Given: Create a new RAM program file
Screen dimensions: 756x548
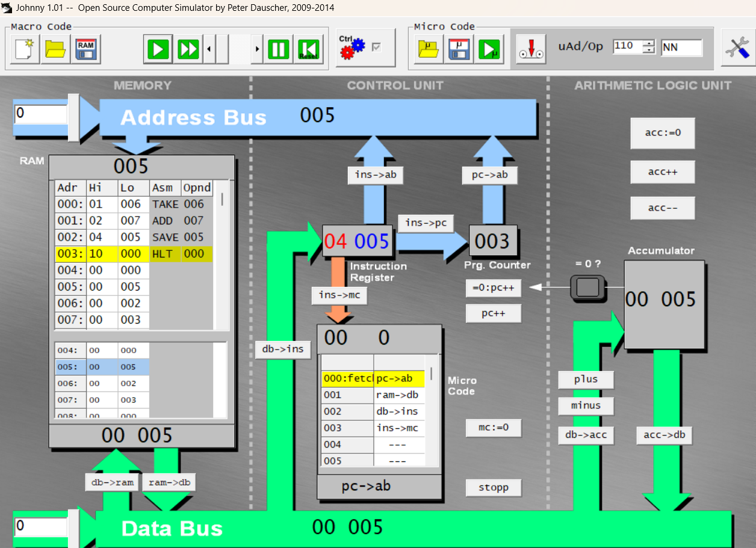Looking at the screenshot, I should (25, 49).
